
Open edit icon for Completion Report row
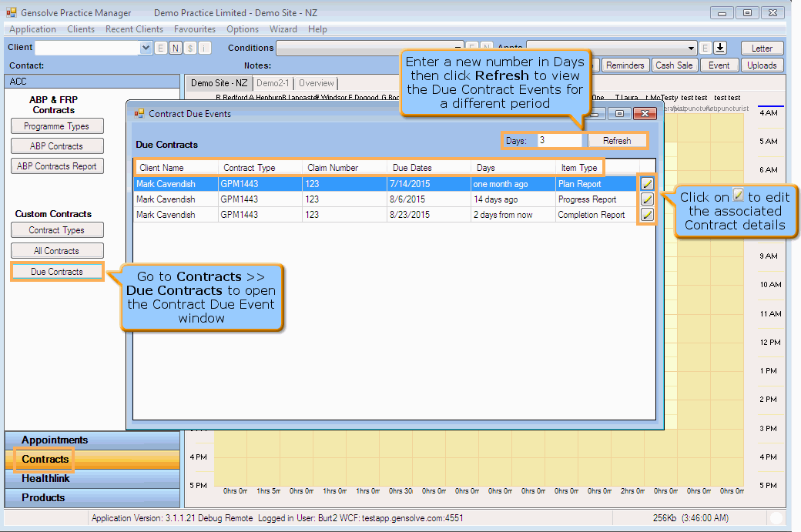pyautogui.click(x=647, y=215)
